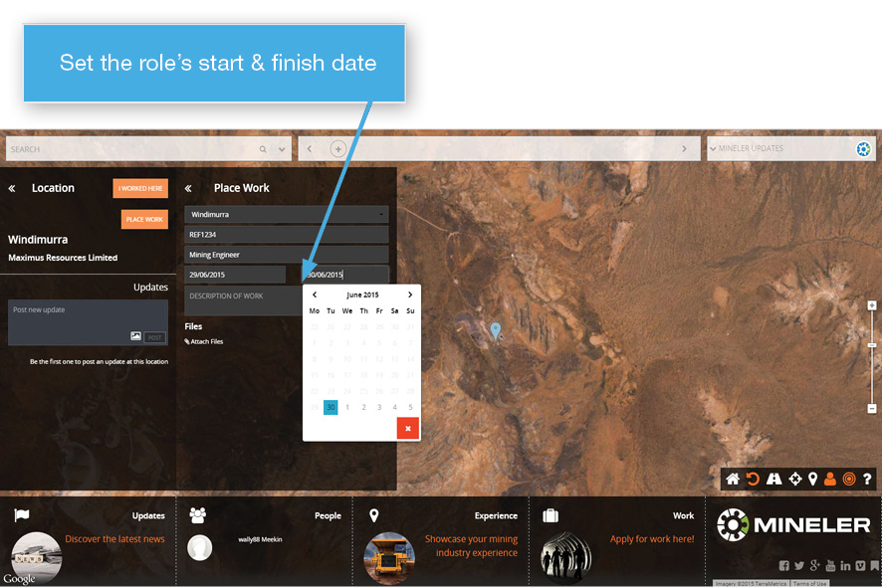This screenshot has height=588, width=882.
Task: Close the date picker with red X
Action: point(407,429)
